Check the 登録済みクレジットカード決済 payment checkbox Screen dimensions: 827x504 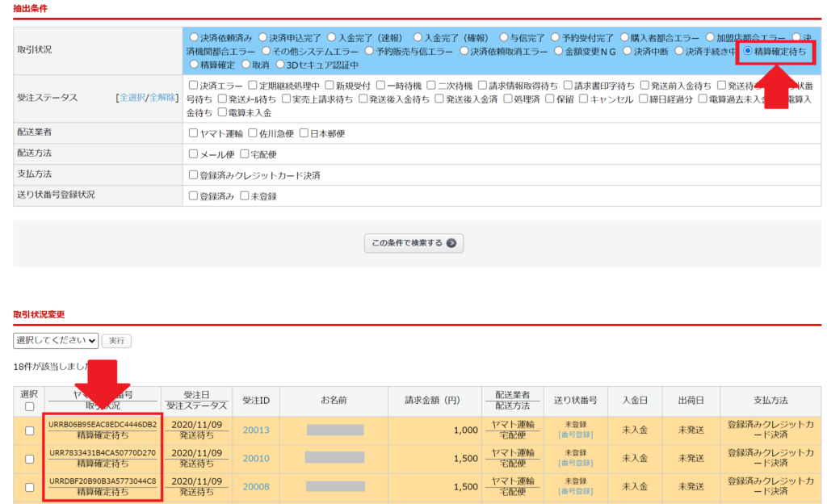tap(194, 175)
